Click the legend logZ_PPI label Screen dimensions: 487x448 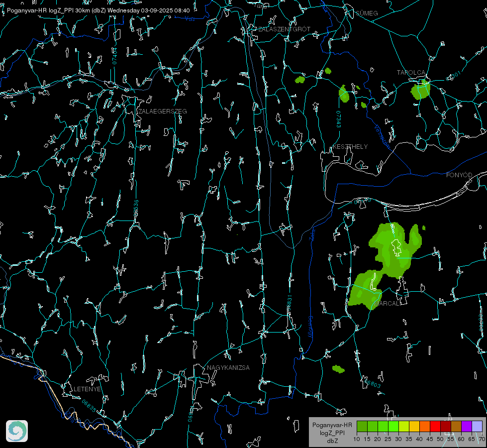(332, 433)
